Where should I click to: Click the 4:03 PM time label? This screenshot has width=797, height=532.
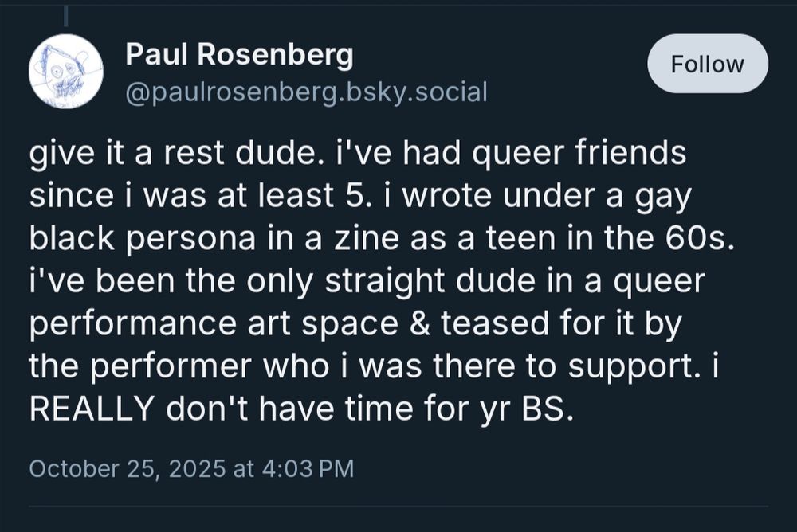click(x=311, y=469)
